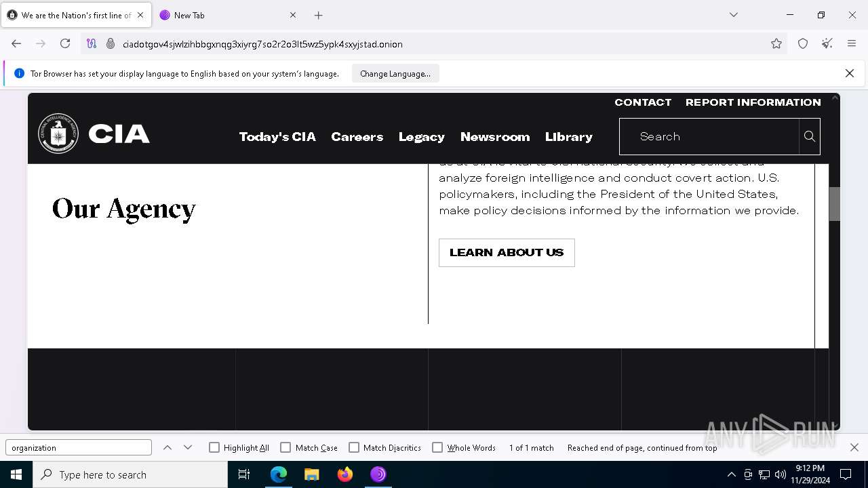Open the Tor circuit display icon
Viewport: 868px width, 488px height.
click(x=92, y=43)
